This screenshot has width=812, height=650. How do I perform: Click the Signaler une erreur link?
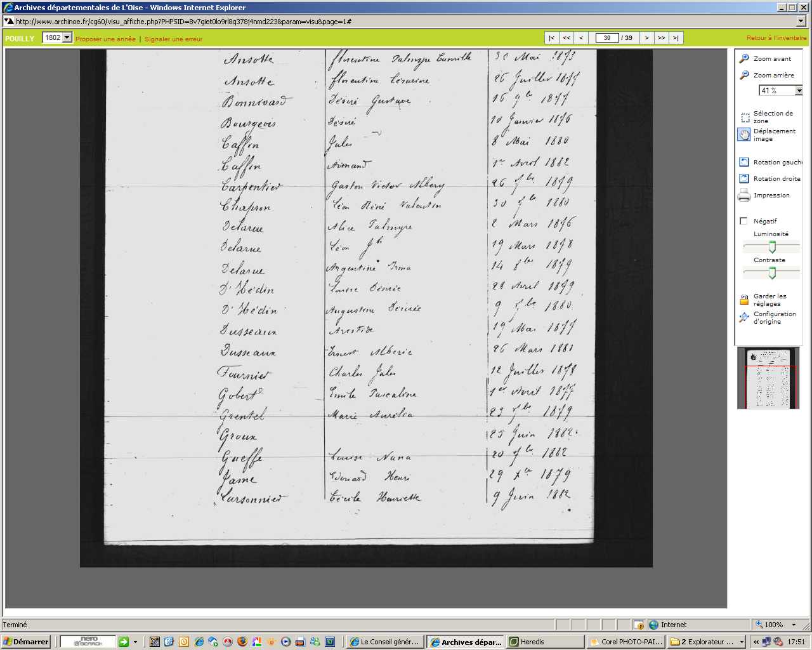(173, 39)
